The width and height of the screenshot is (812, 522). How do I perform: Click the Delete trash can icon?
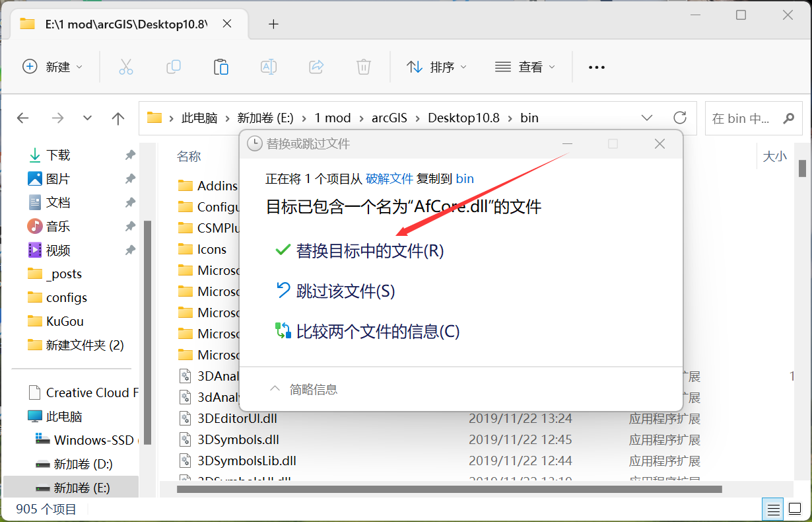[x=364, y=67]
